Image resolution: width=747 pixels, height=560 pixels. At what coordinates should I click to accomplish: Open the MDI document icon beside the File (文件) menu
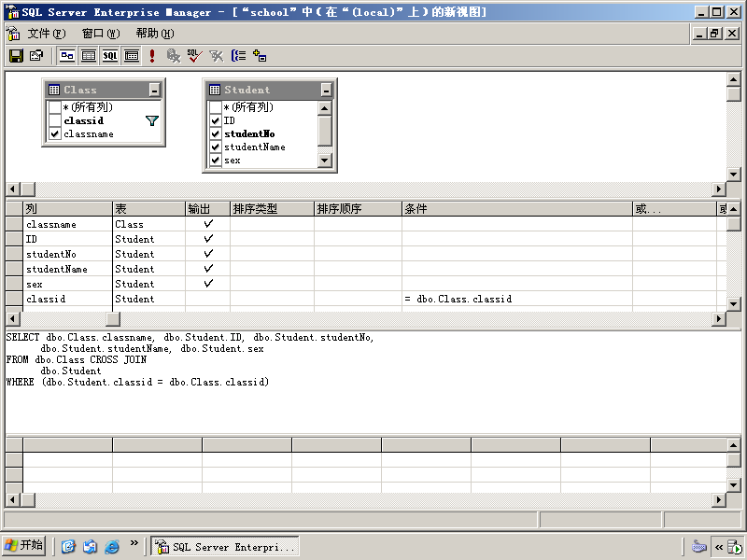pos(13,34)
